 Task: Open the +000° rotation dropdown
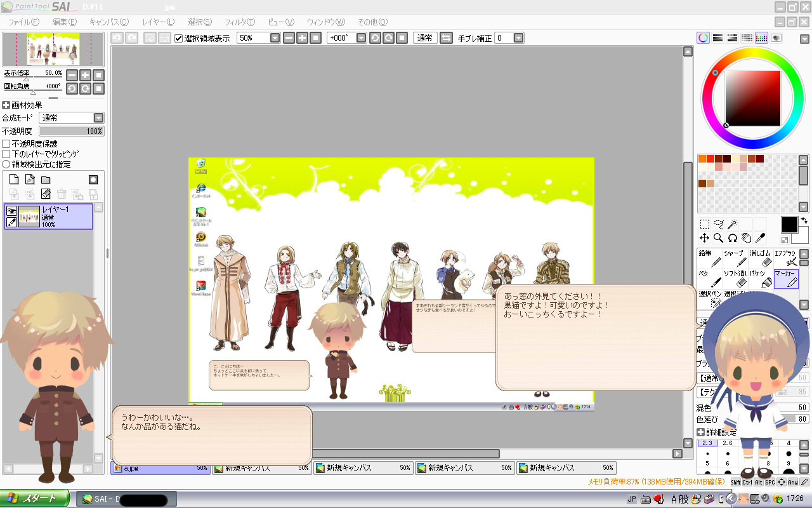click(361, 38)
